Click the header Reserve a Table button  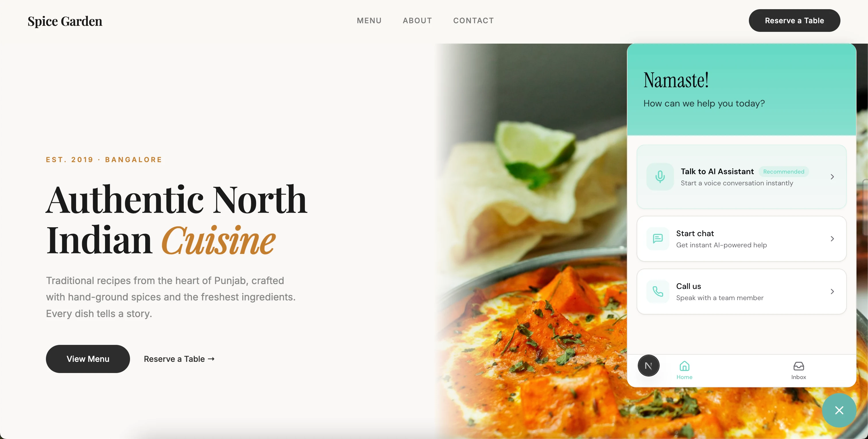794,21
